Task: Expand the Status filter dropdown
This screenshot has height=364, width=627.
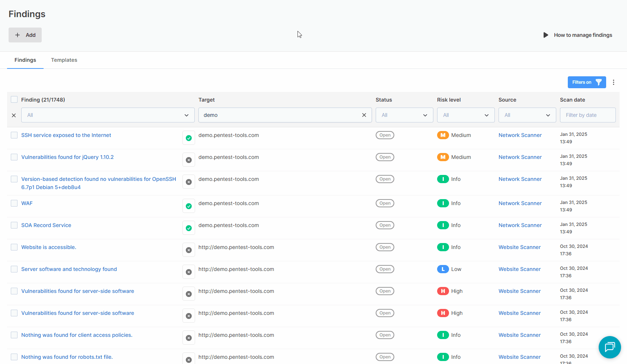Action: 404,115
